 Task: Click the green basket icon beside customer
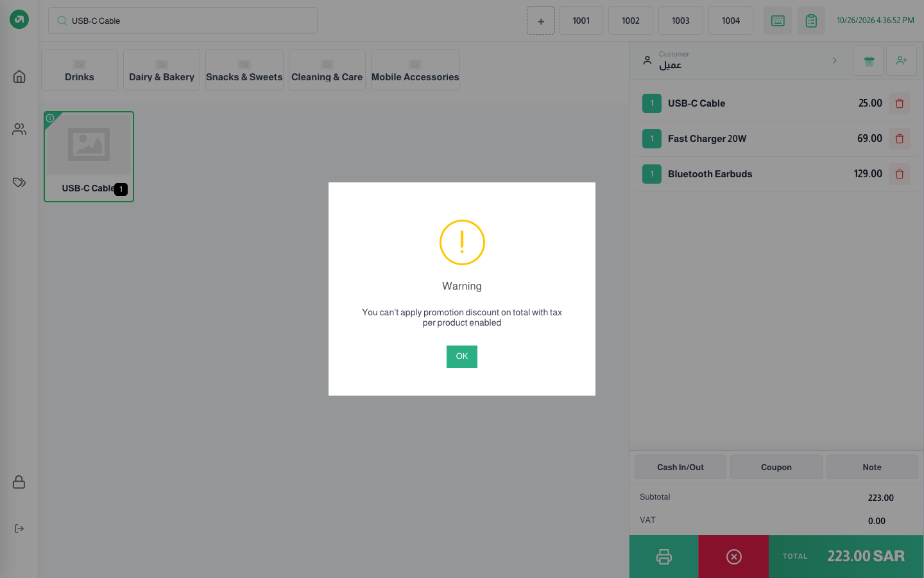[x=868, y=60]
